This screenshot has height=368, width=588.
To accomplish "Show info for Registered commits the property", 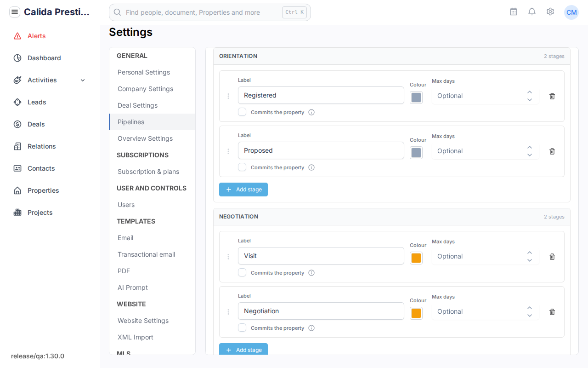I will pyautogui.click(x=311, y=112).
